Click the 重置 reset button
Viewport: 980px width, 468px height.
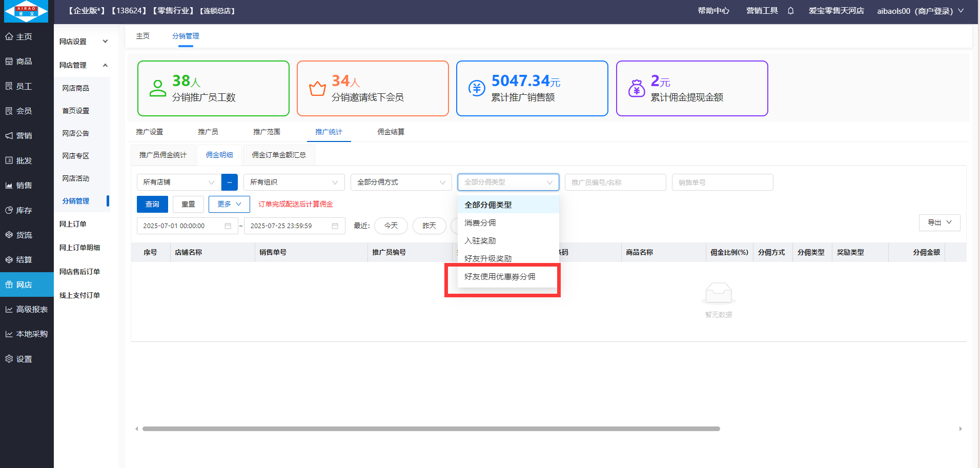point(188,204)
